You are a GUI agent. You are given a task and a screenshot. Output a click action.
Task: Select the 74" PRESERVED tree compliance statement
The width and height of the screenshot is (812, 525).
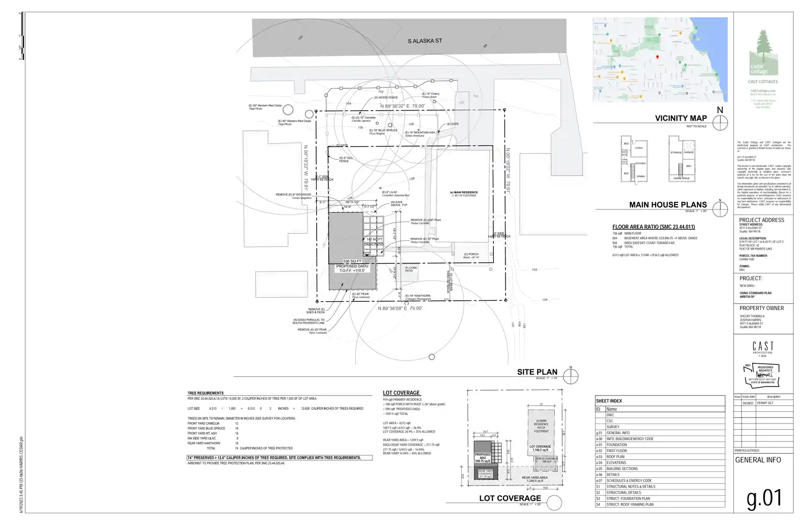[280, 458]
